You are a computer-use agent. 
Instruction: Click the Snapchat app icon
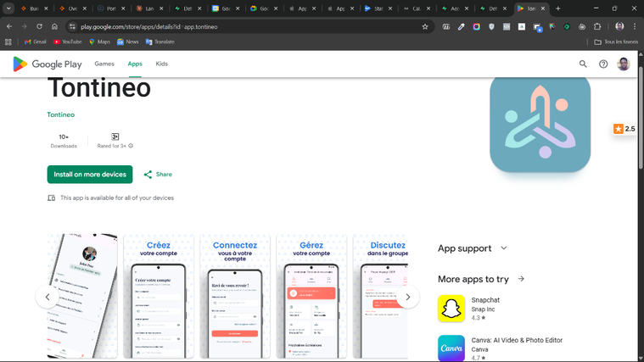[451, 309]
